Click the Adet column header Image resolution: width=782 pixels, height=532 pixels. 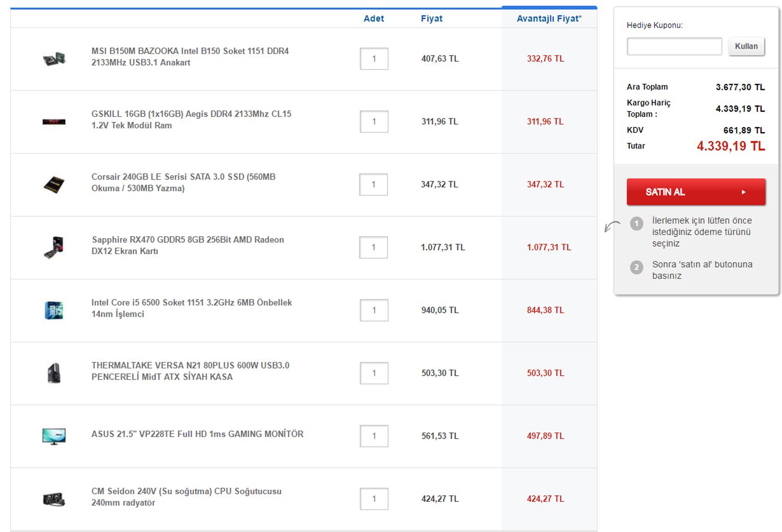[x=374, y=18]
